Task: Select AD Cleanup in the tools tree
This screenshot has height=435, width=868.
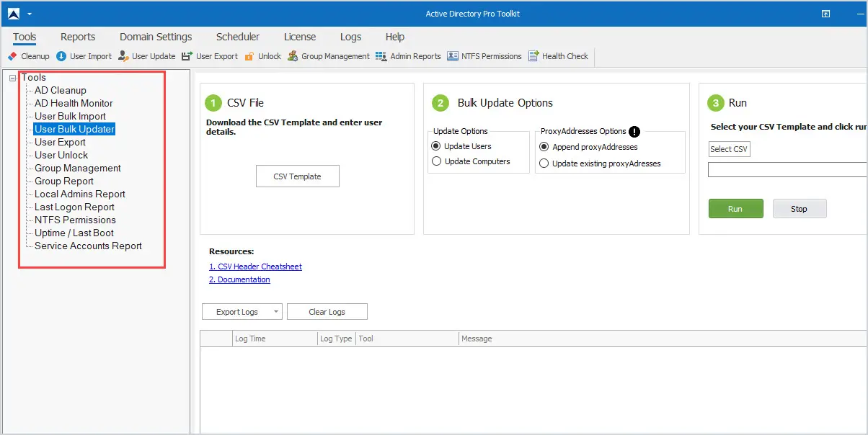Action: 61,90
